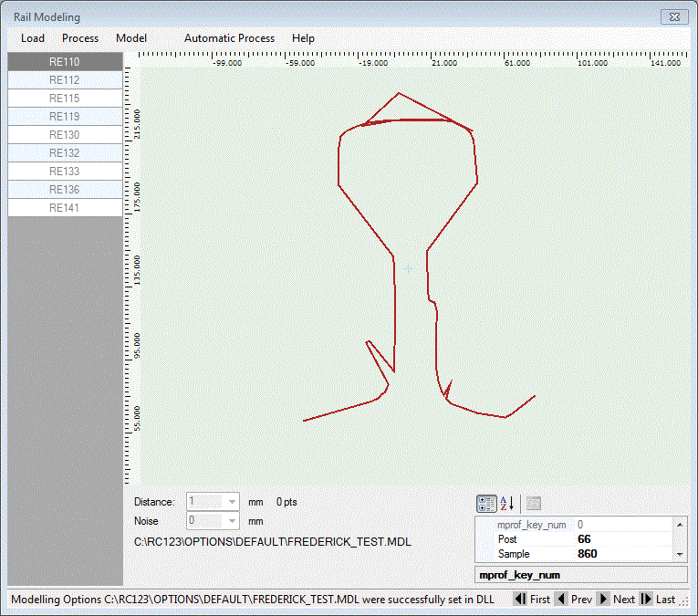Open the Help menu
The image size is (698, 616).
click(x=303, y=38)
